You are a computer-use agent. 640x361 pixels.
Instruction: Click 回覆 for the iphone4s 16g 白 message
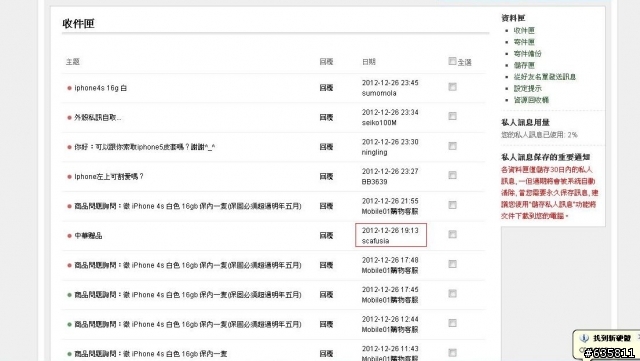[x=326, y=88]
